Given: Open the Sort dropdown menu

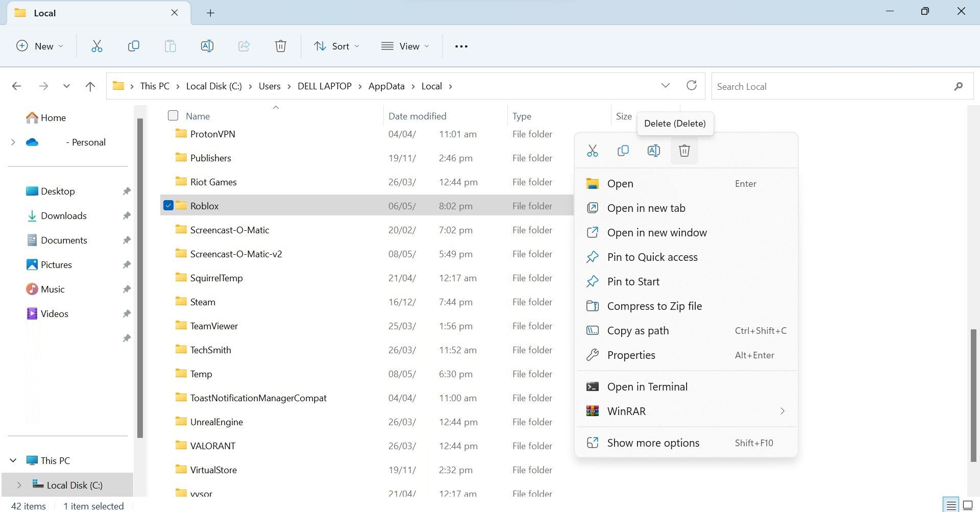Looking at the screenshot, I should 336,46.
